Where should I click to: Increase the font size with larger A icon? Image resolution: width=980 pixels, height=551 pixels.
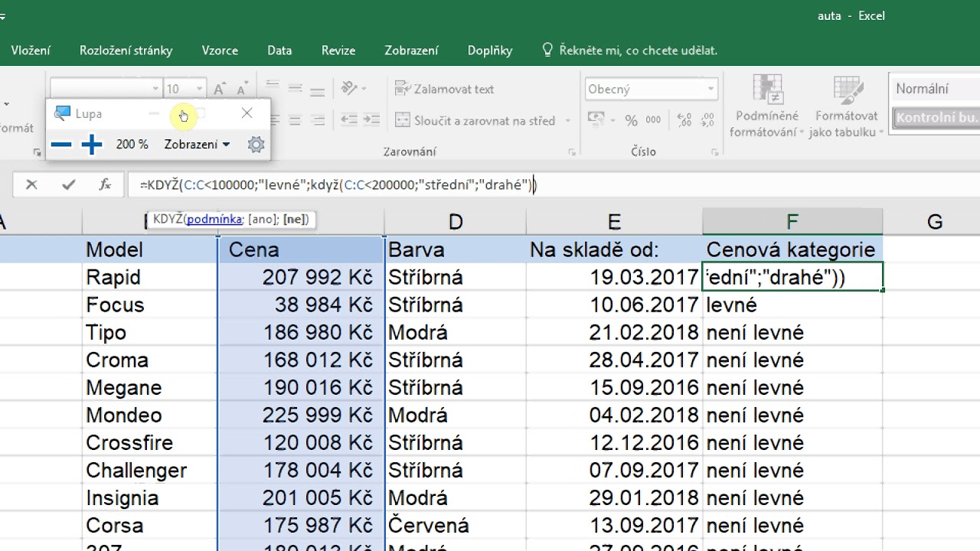[220, 89]
